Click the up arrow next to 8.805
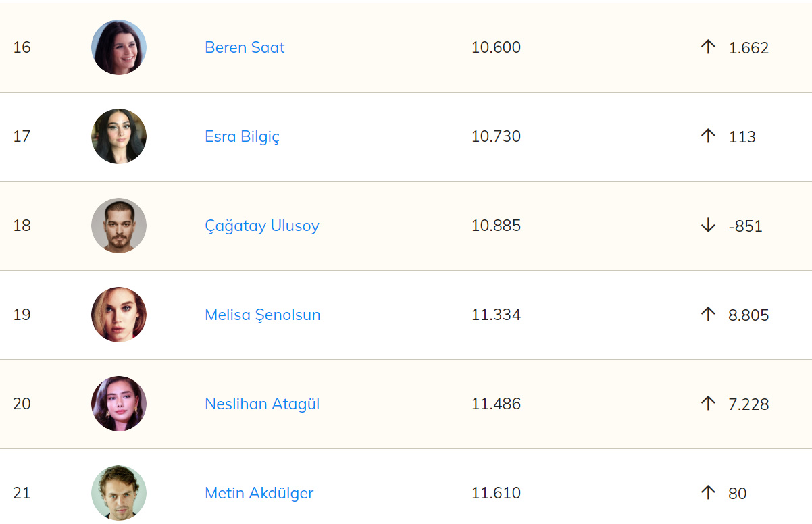Screen dimensions: 812x524 pyautogui.click(x=707, y=315)
